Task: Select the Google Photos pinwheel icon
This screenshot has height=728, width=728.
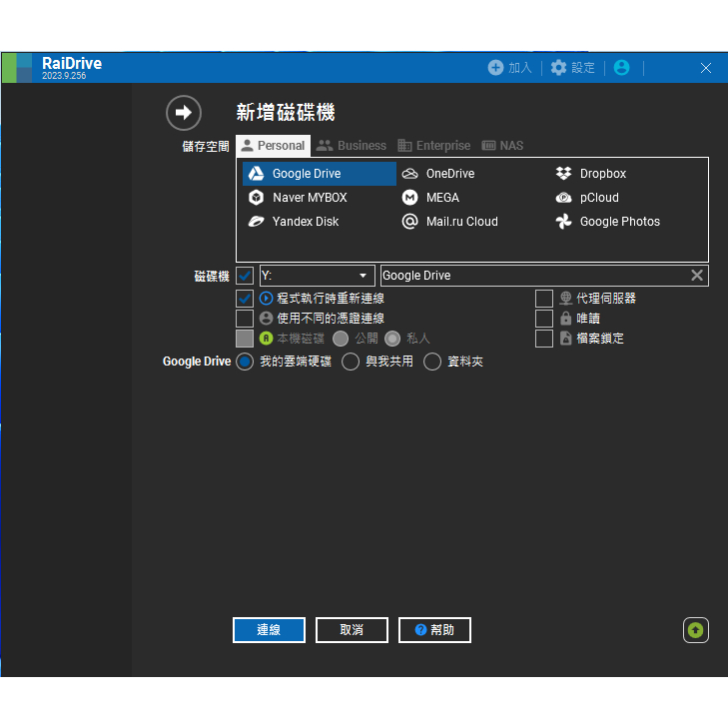Action: (563, 222)
